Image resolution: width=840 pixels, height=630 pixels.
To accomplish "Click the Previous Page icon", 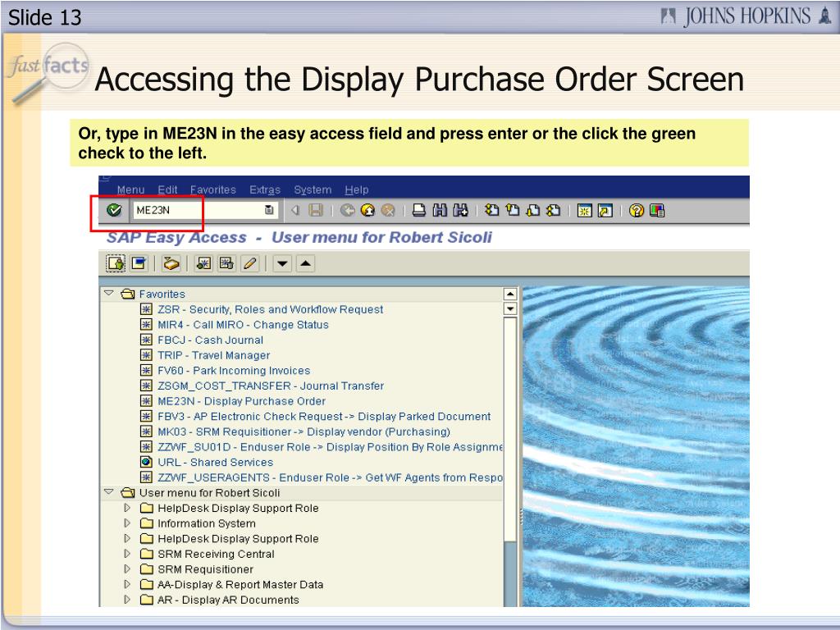I will coord(512,211).
